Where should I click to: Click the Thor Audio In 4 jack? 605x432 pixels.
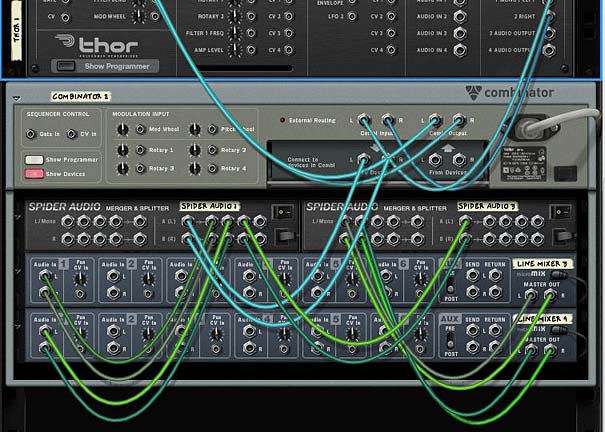coord(460,50)
